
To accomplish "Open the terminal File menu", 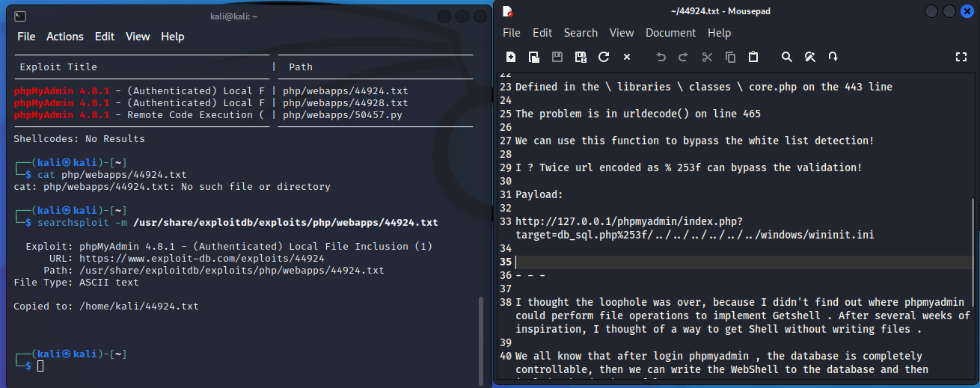I will click(26, 37).
